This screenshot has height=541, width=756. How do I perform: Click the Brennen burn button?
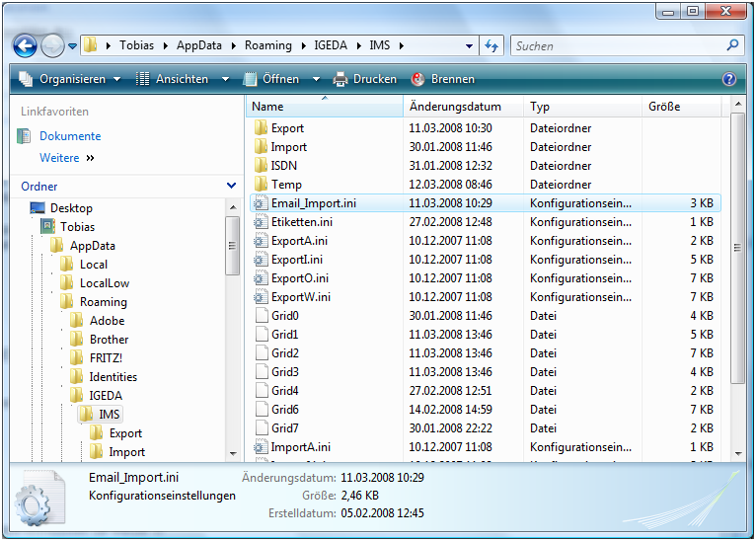[x=442, y=79]
